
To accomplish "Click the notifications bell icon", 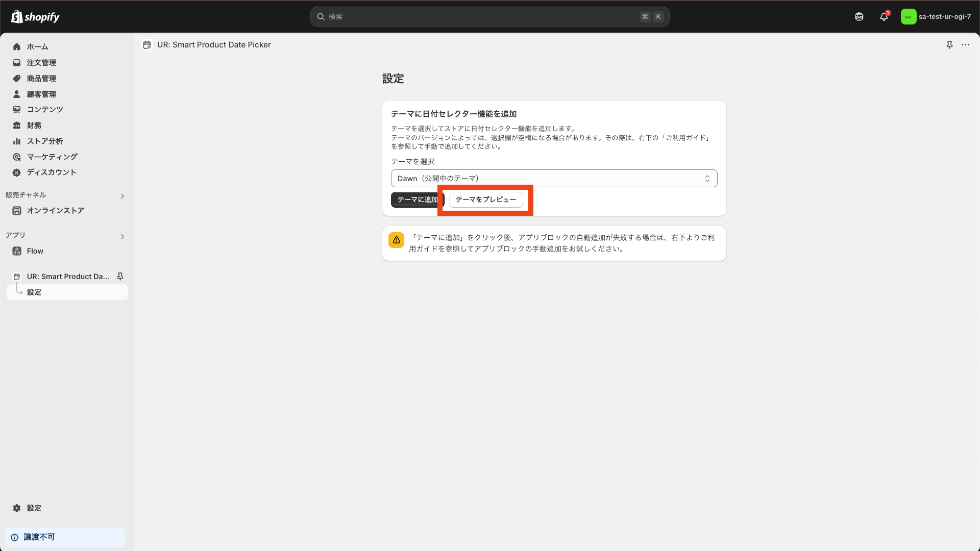I will 884,17.
